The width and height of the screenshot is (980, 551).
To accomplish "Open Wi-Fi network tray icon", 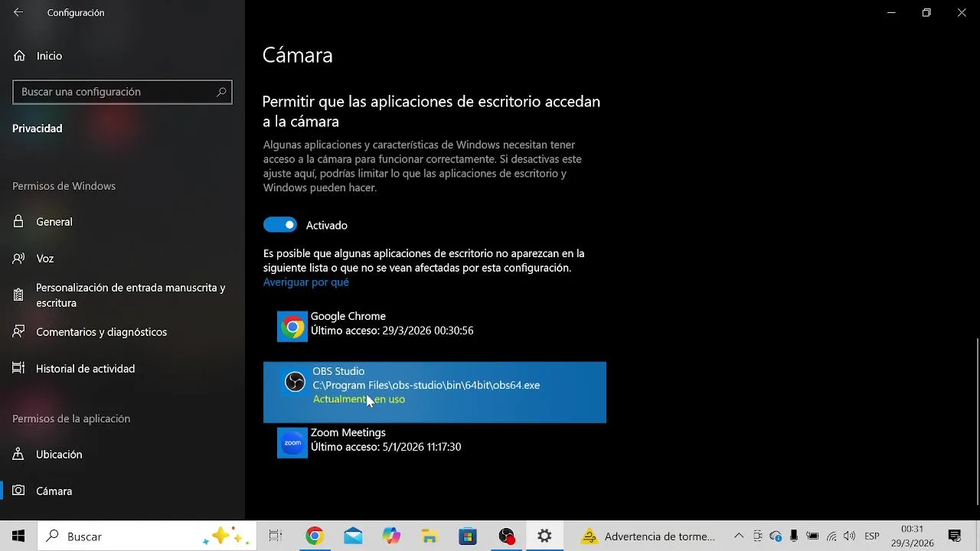I will 831,536.
